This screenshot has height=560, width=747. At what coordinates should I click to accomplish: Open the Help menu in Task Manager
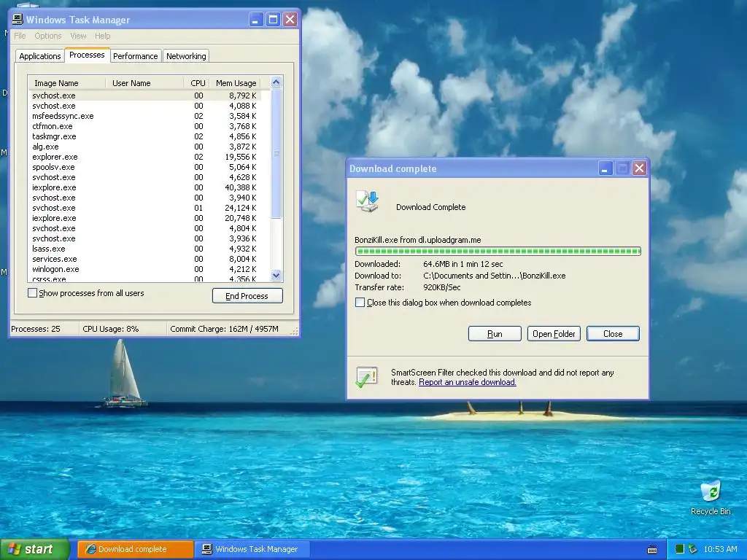pyautogui.click(x=102, y=36)
